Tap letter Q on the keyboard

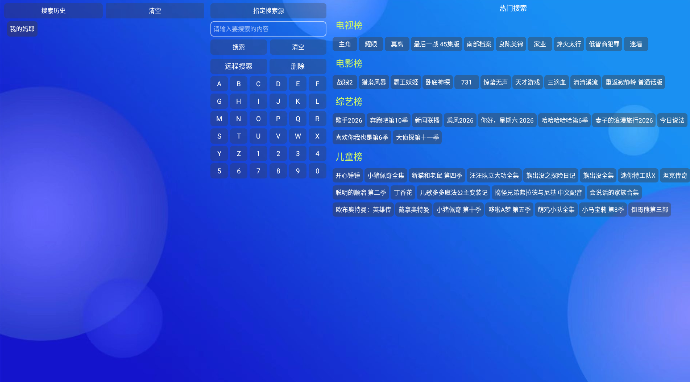point(297,119)
